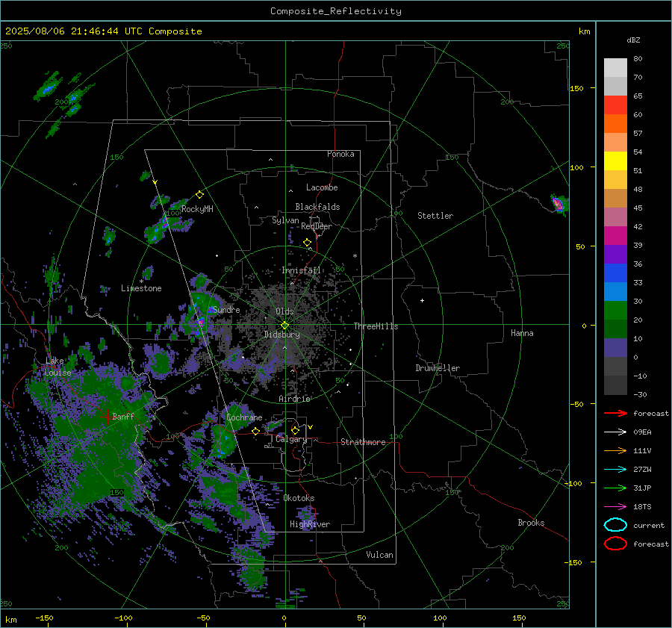Click the green 31JP arrow icon
The width and height of the screenshot is (672, 628).
pyautogui.click(x=615, y=488)
